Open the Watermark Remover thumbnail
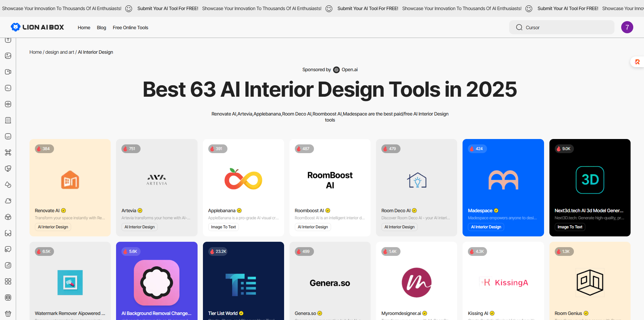Screen dimensions: 644x320 (x=70, y=283)
